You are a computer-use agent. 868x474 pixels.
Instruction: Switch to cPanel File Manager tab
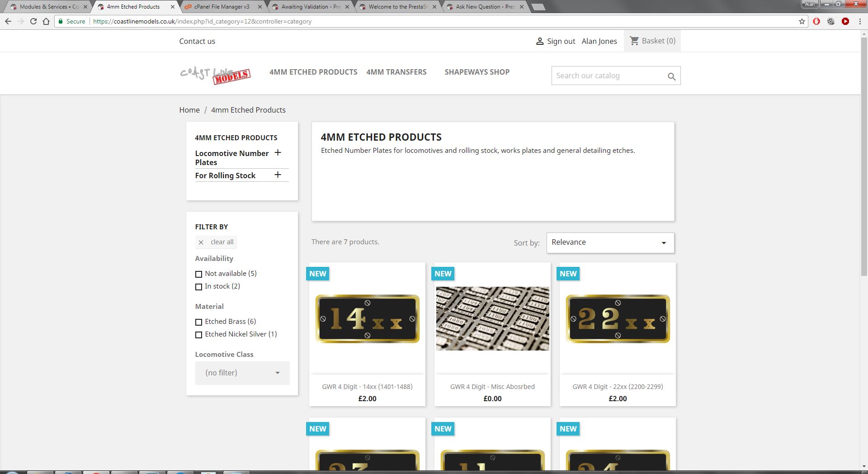click(222, 7)
